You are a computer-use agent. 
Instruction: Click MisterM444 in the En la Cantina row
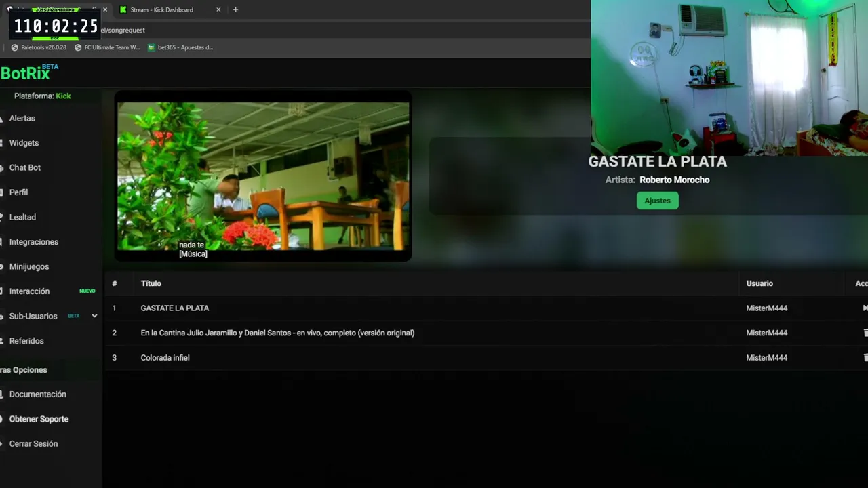767,333
